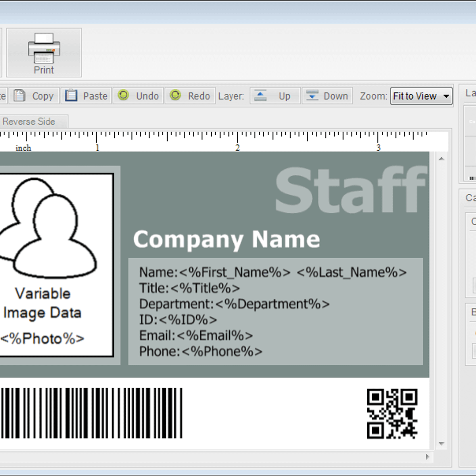Open the Zoom Fit to View dropdown
The image size is (476, 476).
(421, 96)
